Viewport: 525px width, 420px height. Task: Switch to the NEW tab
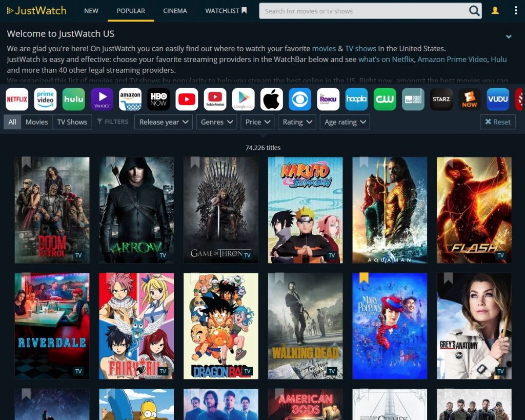point(91,11)
